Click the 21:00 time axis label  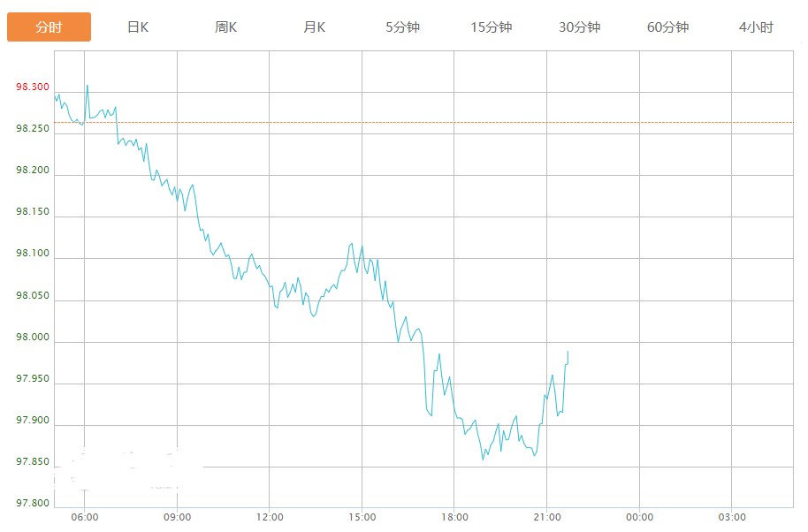click(547, 517)
